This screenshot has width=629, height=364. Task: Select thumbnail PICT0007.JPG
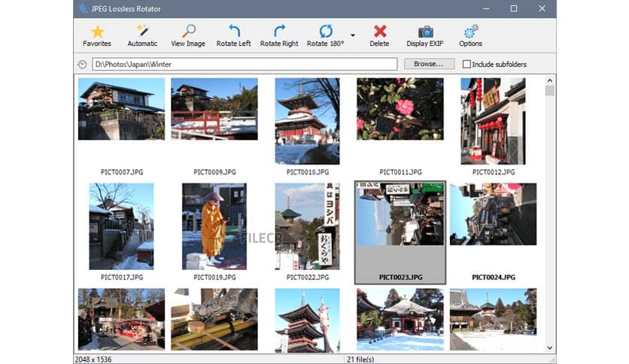(x=122, y=109)
